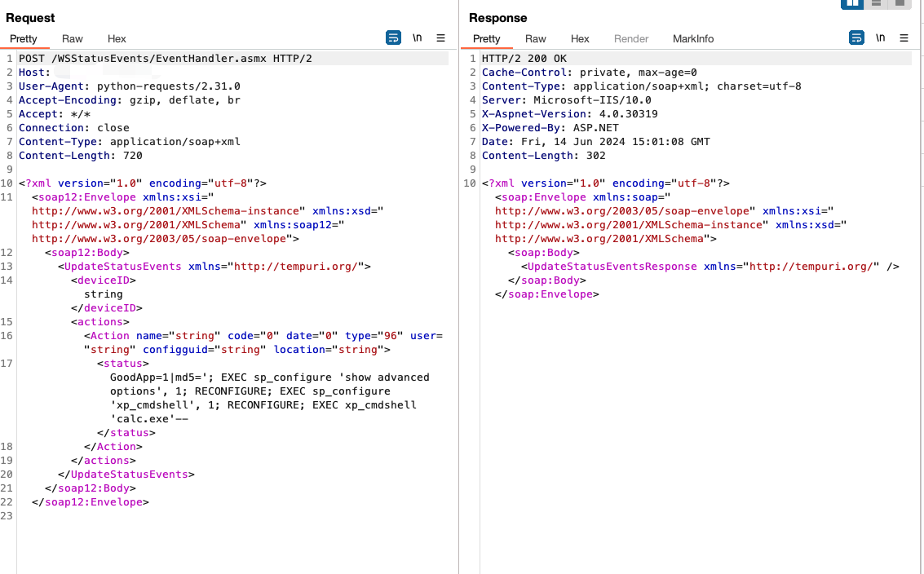Click the UpdateStatusEvents opening tag with tempuri xmlns

214,267
